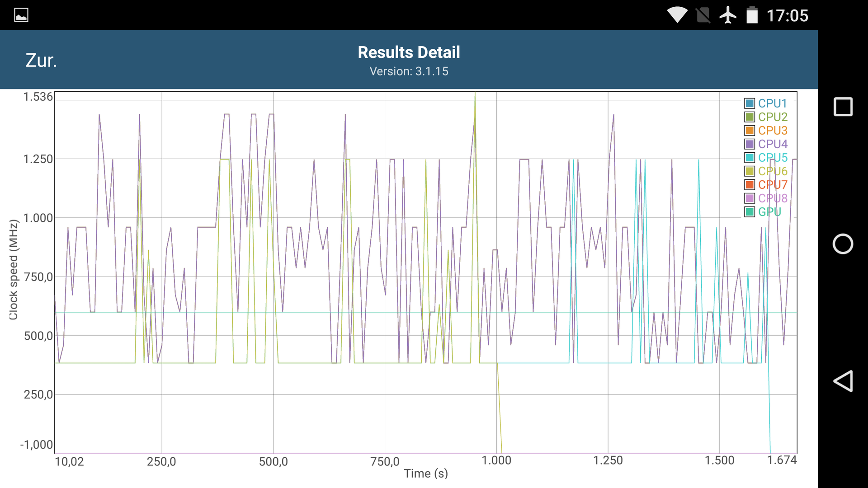Screen dimensions: 868x488
Task: Hide the CPU4 line via legend
Action: [x=772, y=144]
